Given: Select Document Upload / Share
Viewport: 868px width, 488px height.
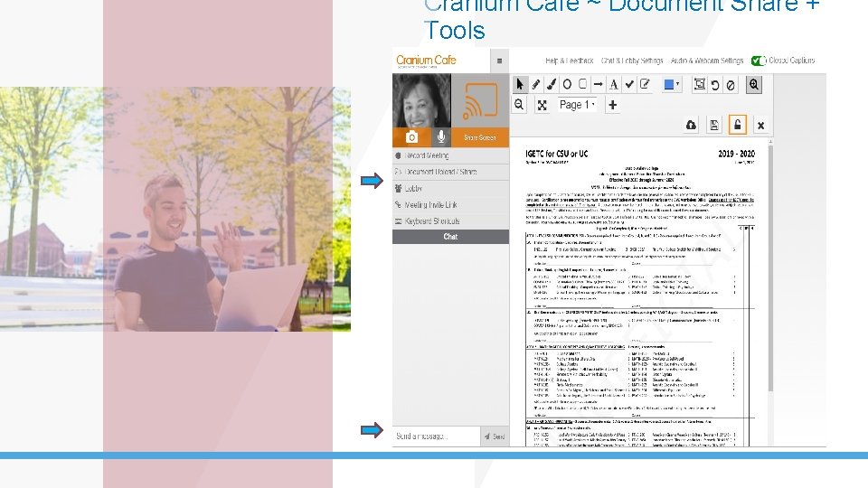Looking at the screenshot, I should point(450,172).
